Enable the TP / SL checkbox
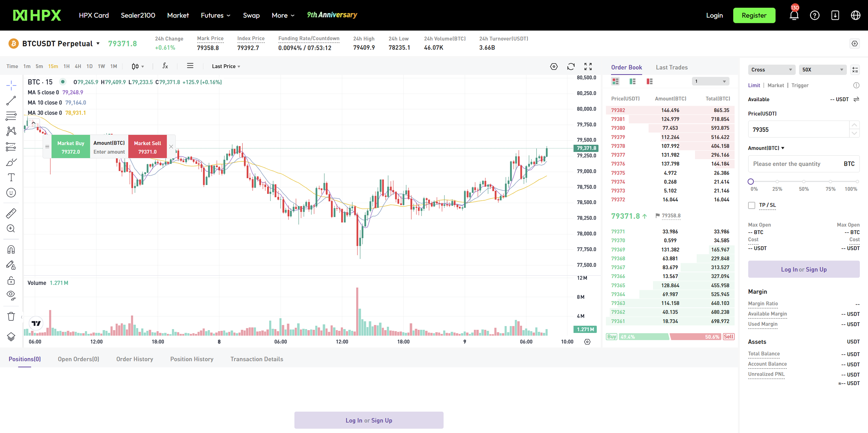 click(x=751, y=205)
